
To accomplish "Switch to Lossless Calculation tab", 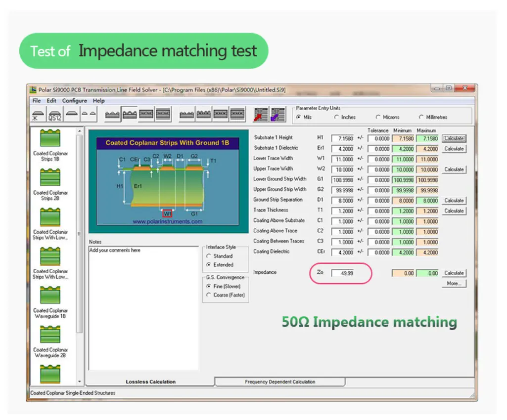I will click(x=150, y=381).
